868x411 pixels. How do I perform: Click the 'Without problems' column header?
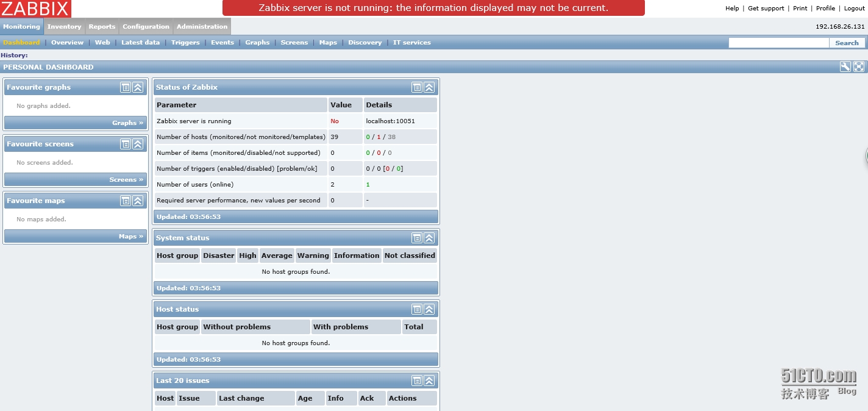coord(256,327)
